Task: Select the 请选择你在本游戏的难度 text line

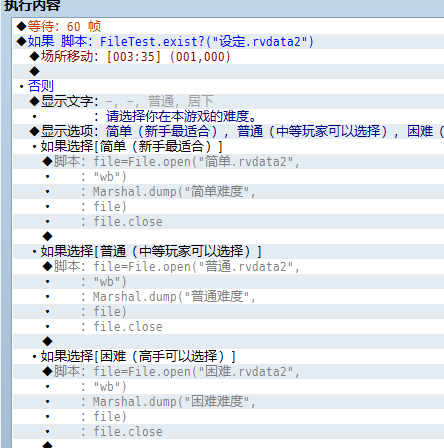Action: point(228,116)
